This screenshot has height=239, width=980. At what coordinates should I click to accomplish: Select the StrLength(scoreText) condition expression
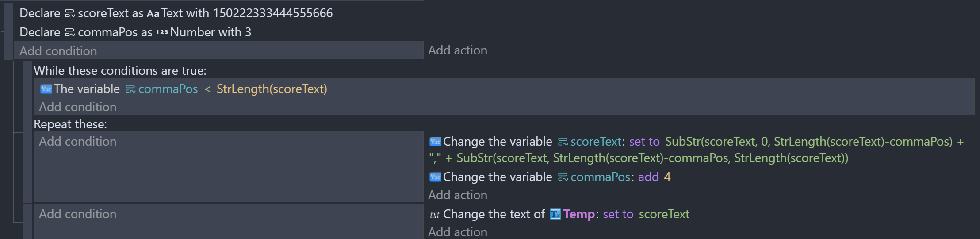[x=272, y=89]
